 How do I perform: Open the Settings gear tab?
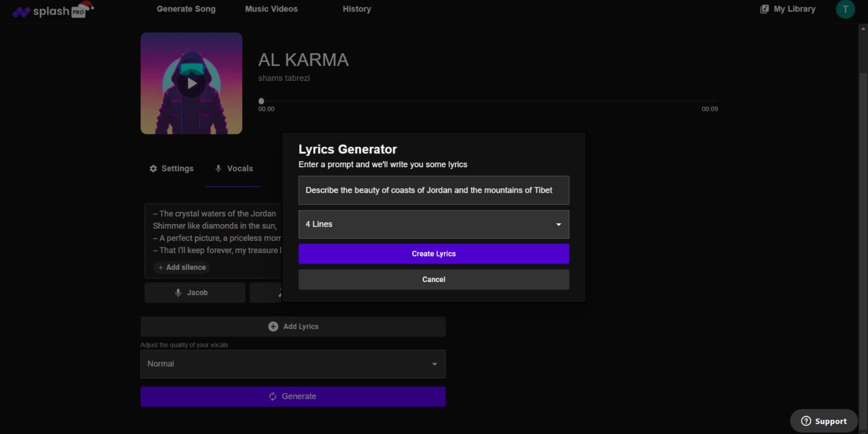[171, 168]
